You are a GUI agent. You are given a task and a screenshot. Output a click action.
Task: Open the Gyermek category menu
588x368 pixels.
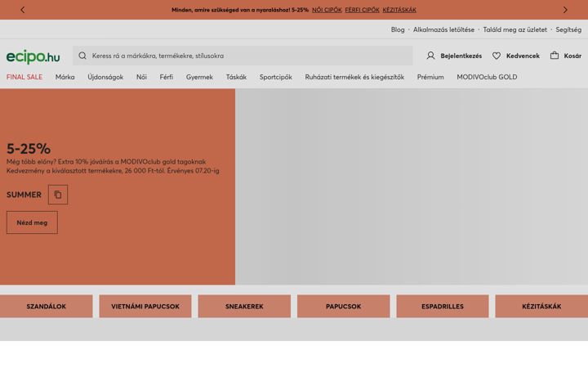[199, 77]
